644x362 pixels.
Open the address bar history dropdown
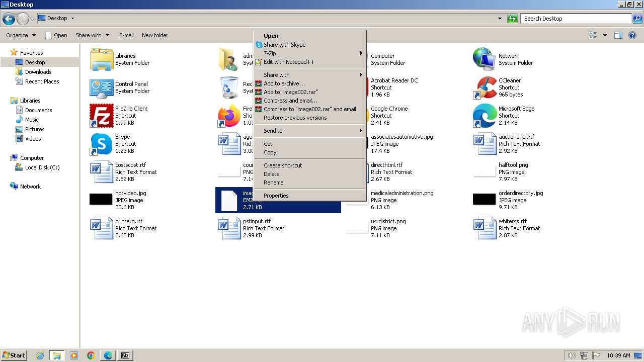tap(500, 19)
